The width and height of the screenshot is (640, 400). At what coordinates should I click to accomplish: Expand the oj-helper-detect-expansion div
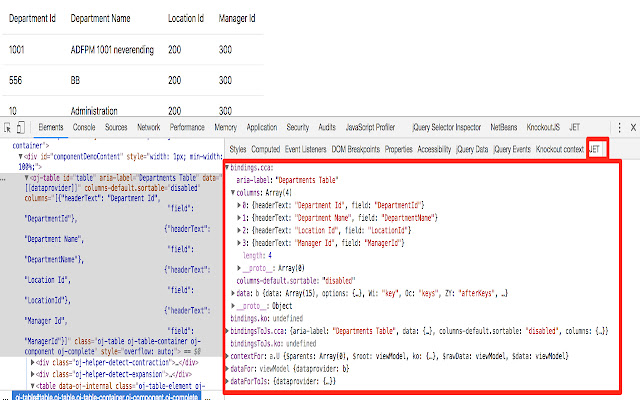tap(33, 374)
